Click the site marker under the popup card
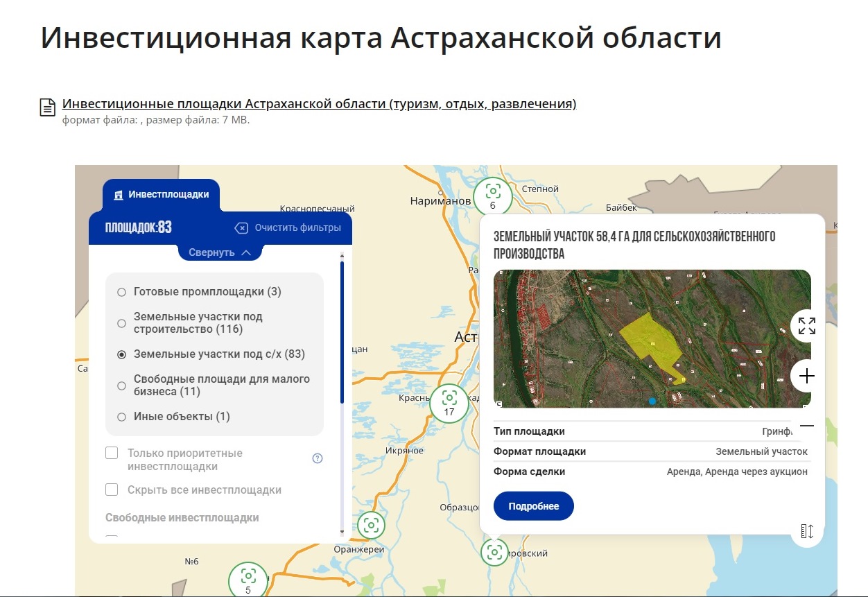Viewport: 868px width, 597px height. 494,552
